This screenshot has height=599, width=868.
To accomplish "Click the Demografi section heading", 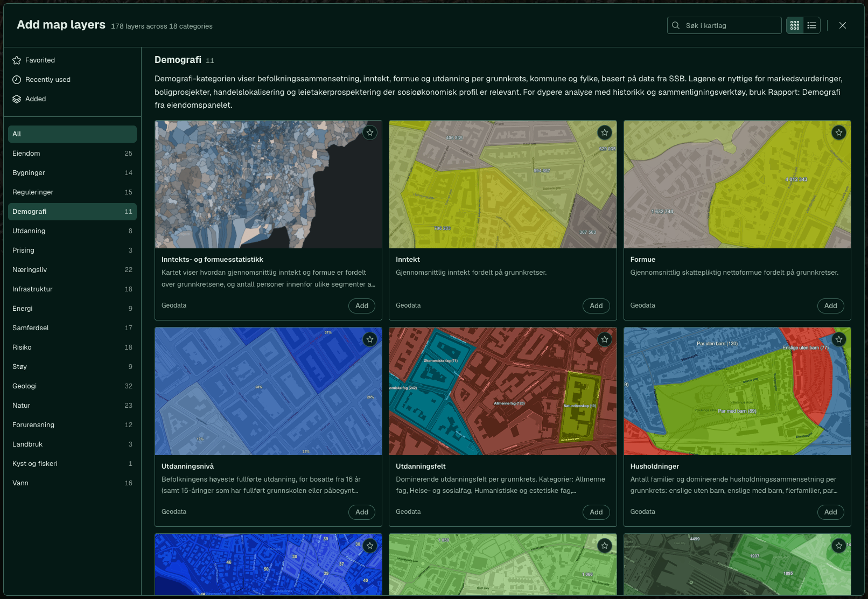I will click(x=178, y=60).
